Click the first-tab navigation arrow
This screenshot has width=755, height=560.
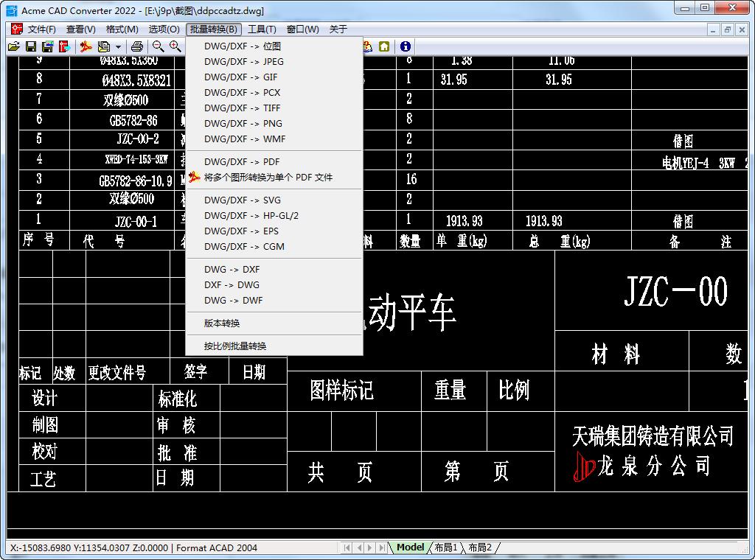tap(347, 547)
